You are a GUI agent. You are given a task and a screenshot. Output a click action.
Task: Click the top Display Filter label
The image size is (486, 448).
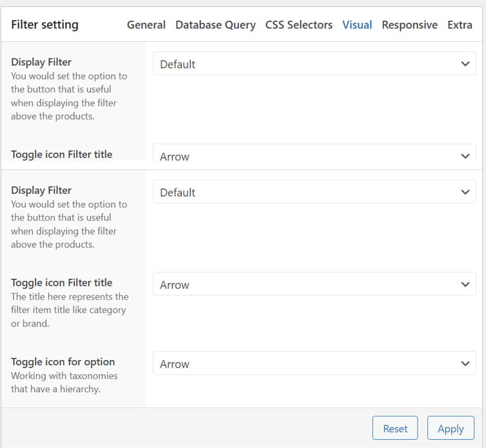click(x=41, y=62)
